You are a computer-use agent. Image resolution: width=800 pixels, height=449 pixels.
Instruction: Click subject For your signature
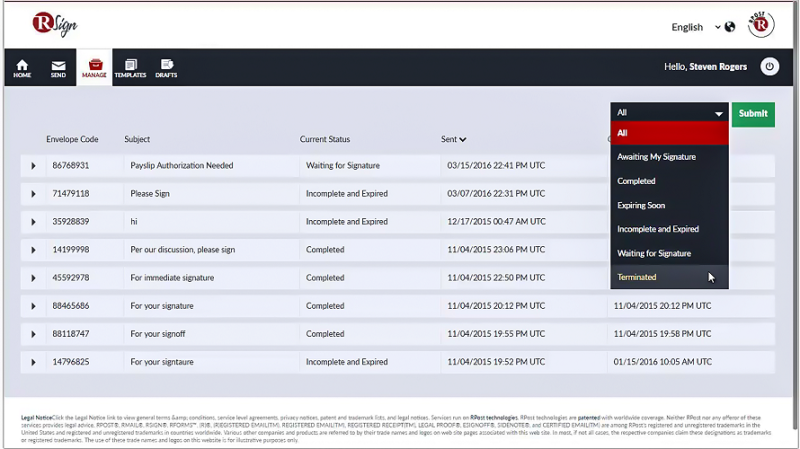162,306
